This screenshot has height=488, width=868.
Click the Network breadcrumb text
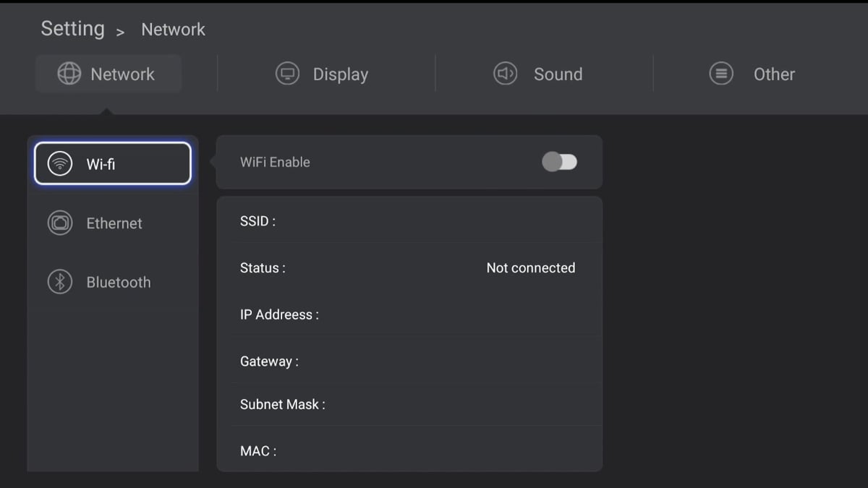click(x=173, y=30)
